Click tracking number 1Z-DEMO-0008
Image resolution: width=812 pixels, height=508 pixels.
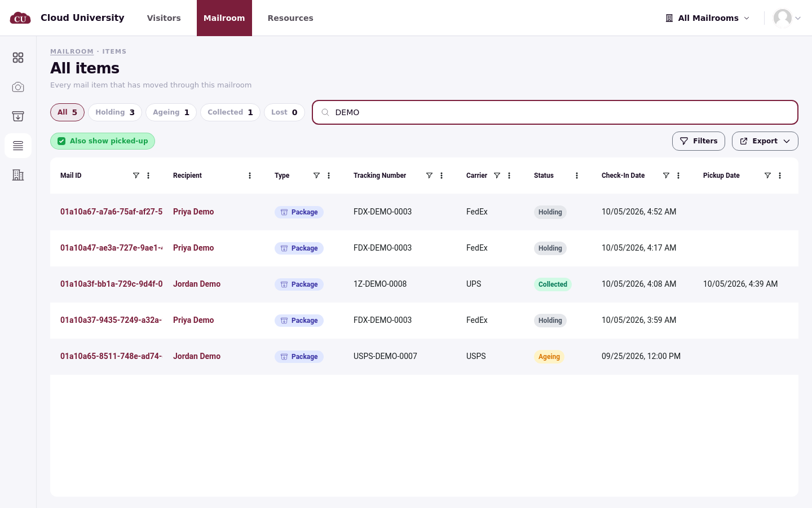pyautogui.click(x=380, y=284)
